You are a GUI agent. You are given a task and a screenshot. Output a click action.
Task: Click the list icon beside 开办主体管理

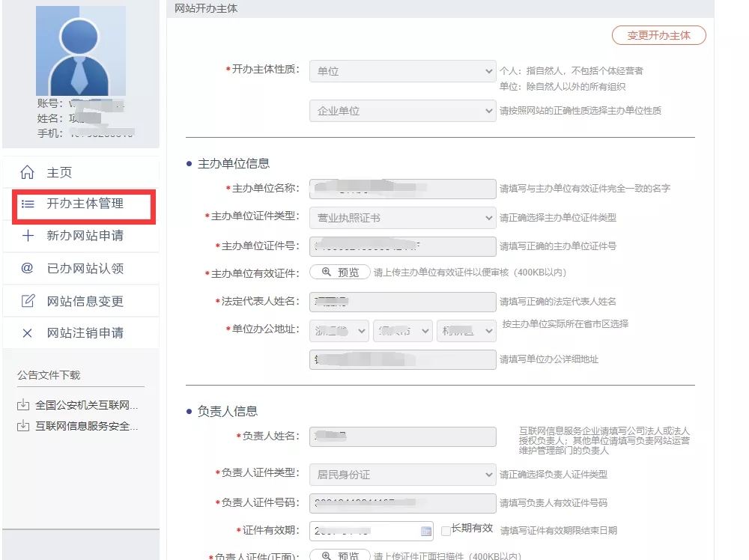tap(28, 204)
